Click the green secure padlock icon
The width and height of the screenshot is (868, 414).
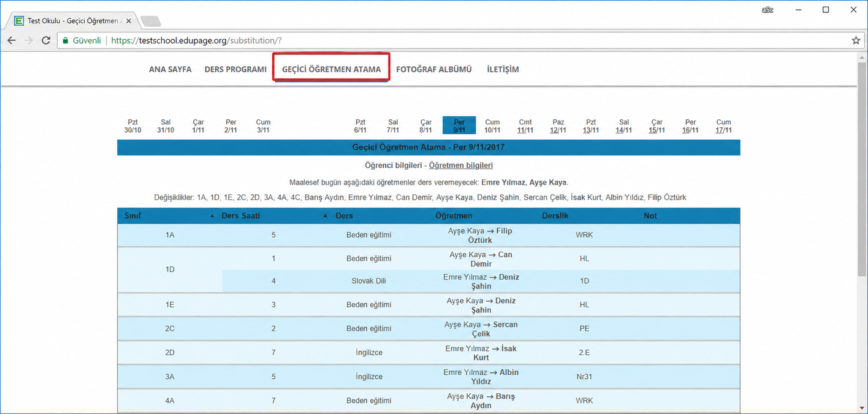[66, 40]
